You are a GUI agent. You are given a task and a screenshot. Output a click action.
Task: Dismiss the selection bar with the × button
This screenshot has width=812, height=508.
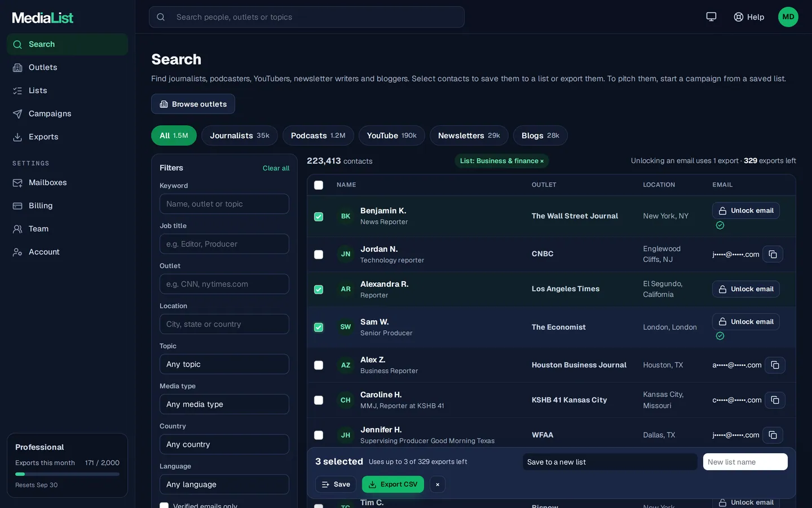(x=438, y=484)
